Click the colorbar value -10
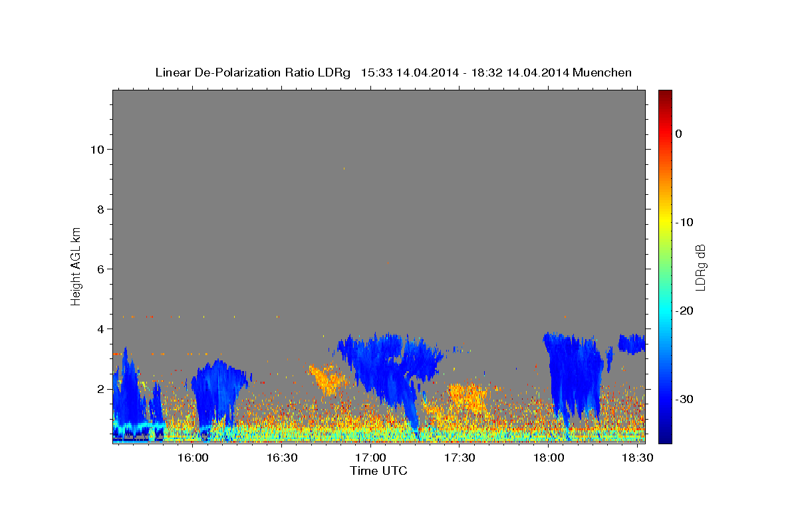Screen dimensions: 798x532 [x=685, y=222]
